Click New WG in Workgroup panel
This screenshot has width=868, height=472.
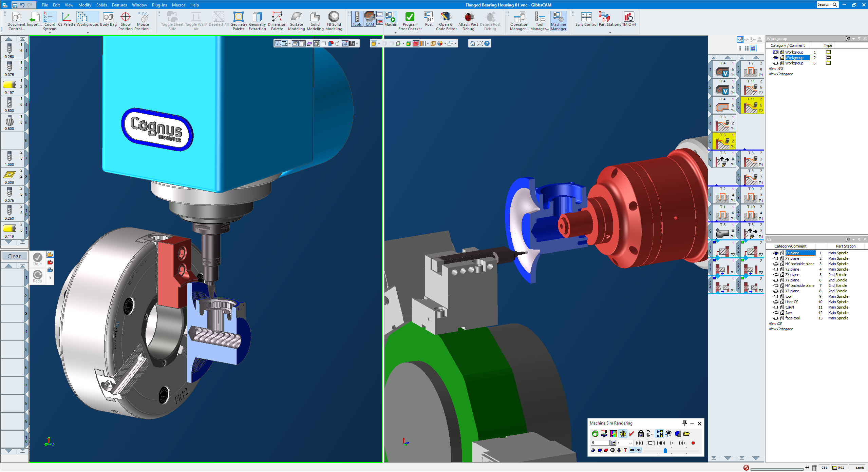click(776, 68)
